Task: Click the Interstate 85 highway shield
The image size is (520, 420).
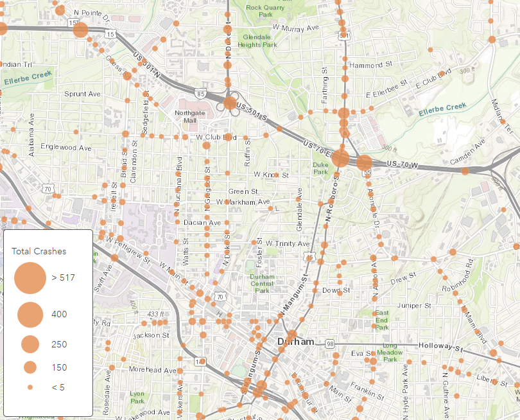Action: click(201, 94)
